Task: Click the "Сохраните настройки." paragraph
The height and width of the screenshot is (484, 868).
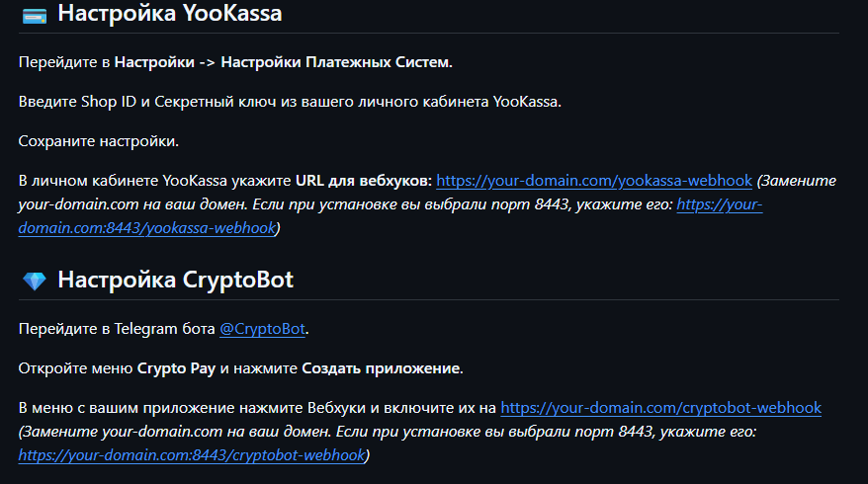Action: 98,141
